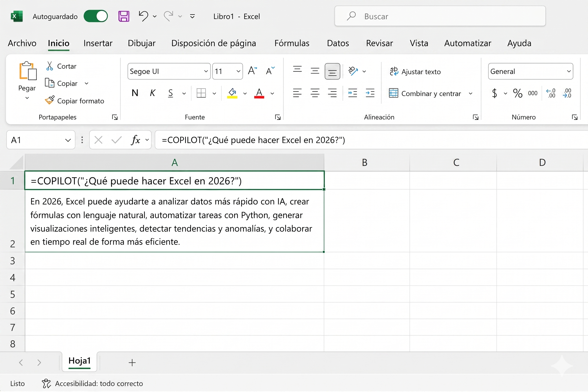Switch to the Datos tab
The height and width of the screenshot is (392, 588).
pos(338,43)
